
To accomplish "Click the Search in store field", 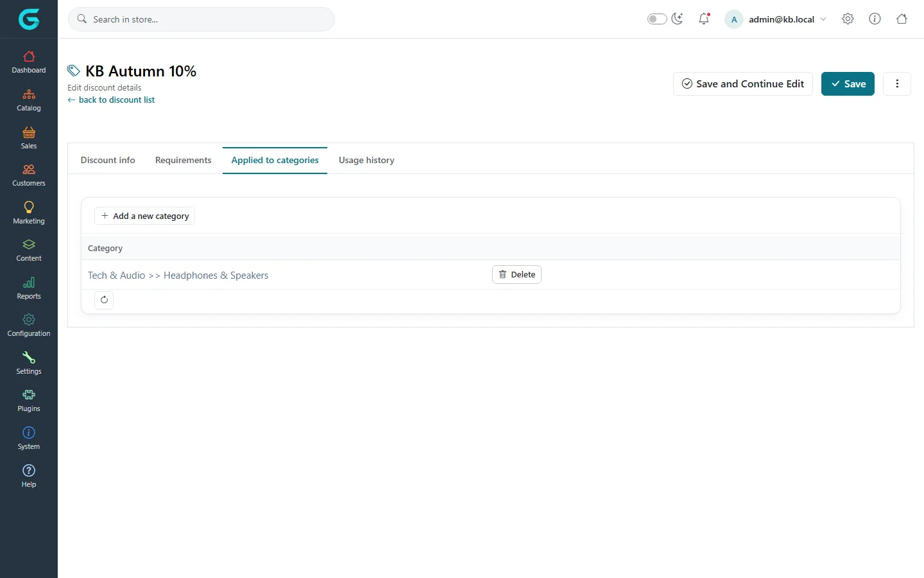I will pos(201,19).
